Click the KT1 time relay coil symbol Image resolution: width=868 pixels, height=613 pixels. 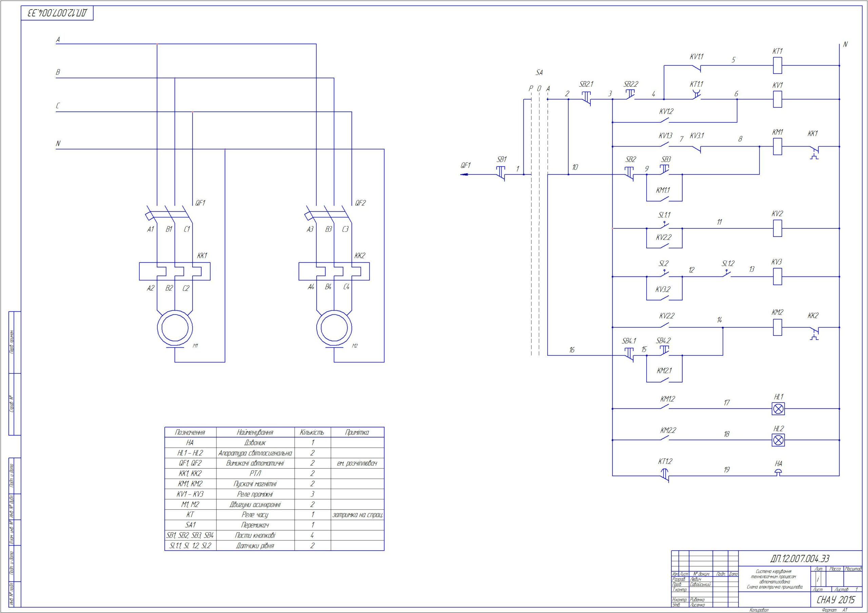pos(777,65)
